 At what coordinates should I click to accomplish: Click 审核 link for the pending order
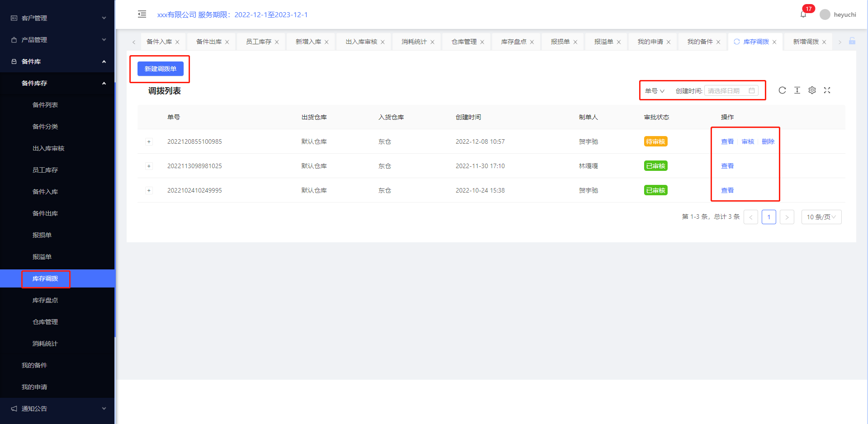click(x=748, y=142)
